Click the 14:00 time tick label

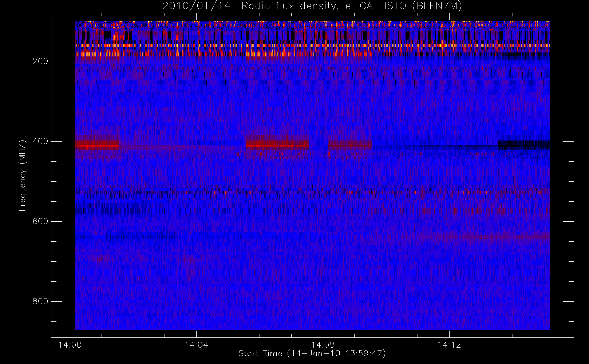click(x=70, y=345)
